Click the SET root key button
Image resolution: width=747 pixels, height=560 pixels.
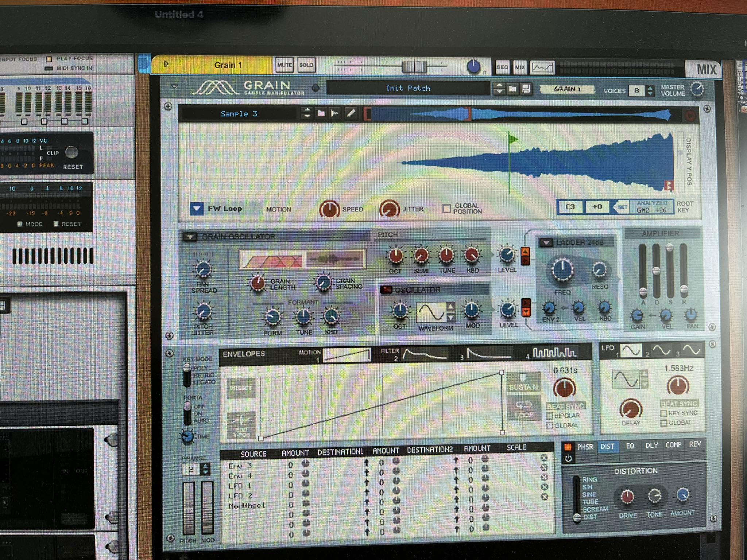(x=622, y=207)
